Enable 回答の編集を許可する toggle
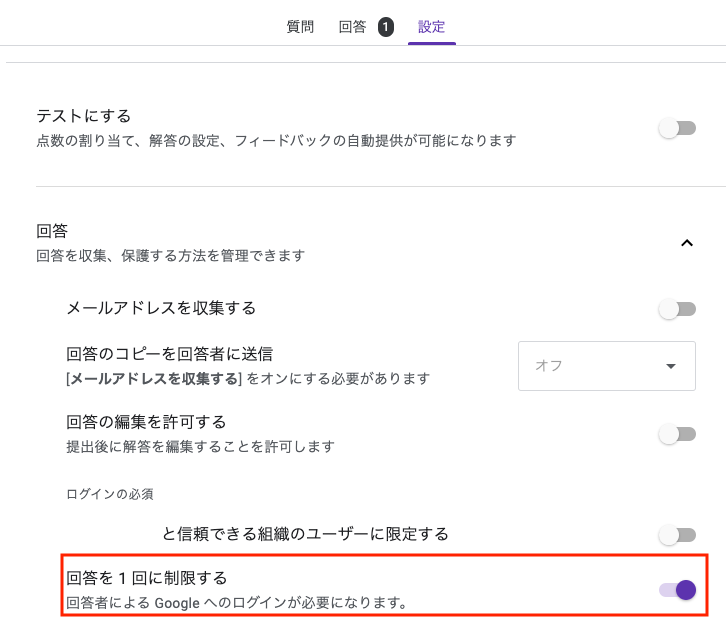Viewport: 726px width, 641px height. pyautogui.click(x=677, y=434)
